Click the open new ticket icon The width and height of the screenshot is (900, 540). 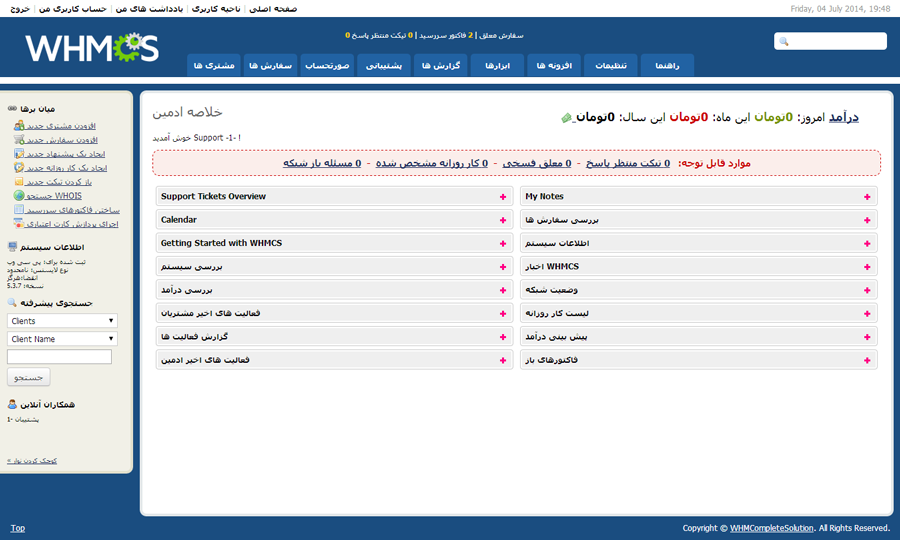click(20, 182)
